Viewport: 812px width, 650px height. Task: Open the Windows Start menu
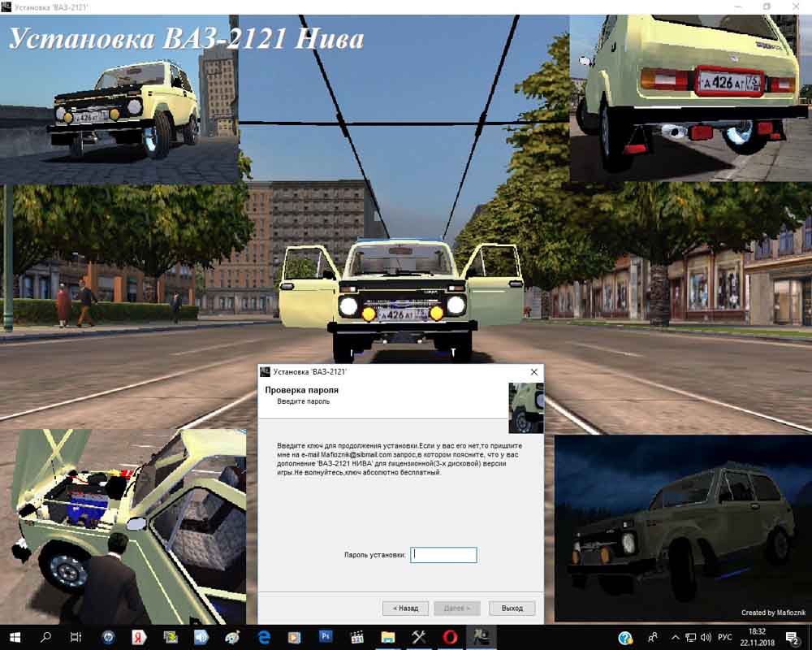[15, 637]
